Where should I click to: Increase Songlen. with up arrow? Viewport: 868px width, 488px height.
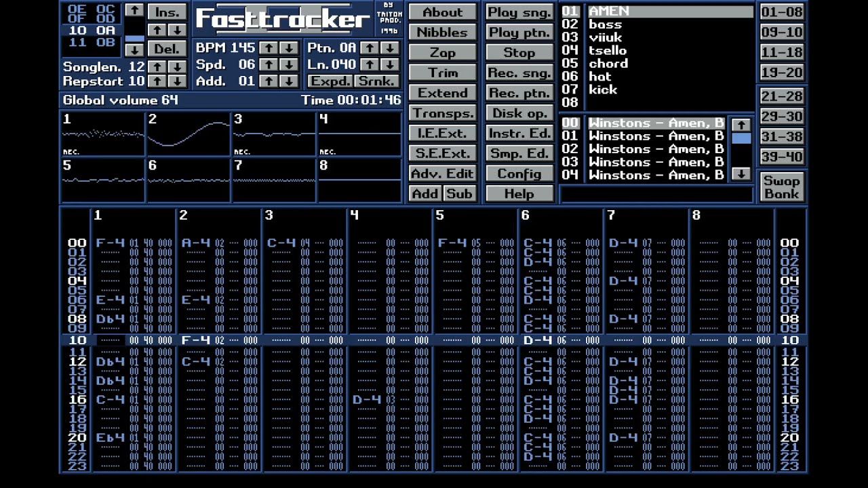(157, 67)
